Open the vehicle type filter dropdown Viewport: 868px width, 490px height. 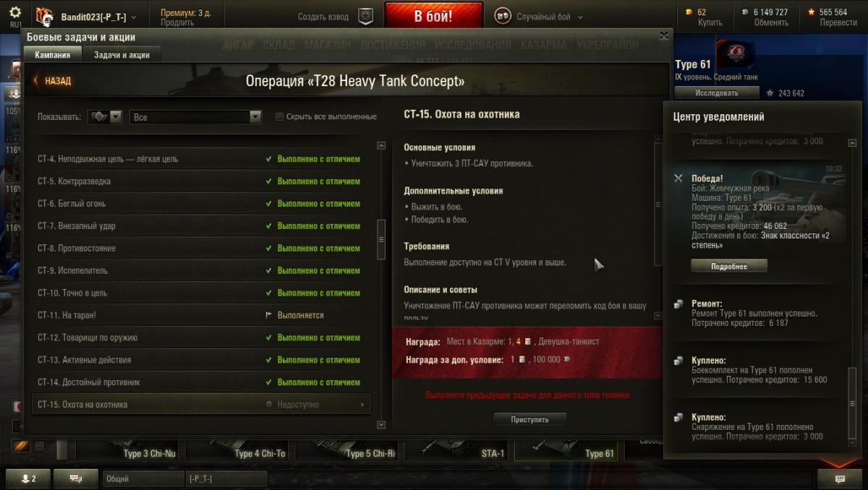(105, 116)
